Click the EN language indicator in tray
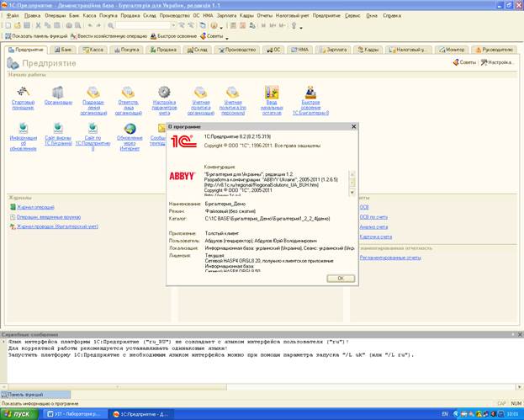The height and width of the screenshot is (420, 524). click(445, 414)
